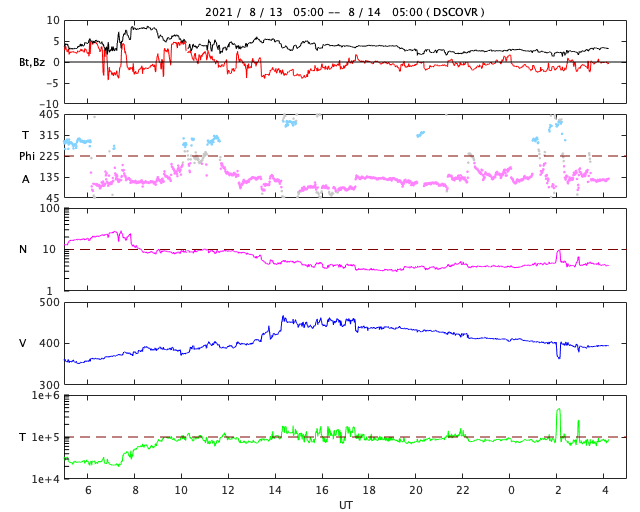This screenshot has width=640, height=512.
Task: Click the 315 tick label
Action: pos(49,135)
